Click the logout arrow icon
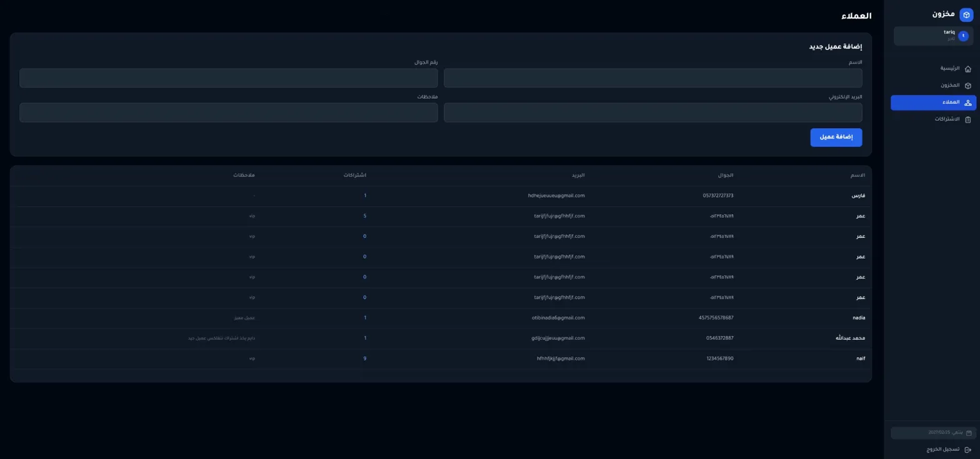Screen dimensions: 980x459 coord(968,450)
